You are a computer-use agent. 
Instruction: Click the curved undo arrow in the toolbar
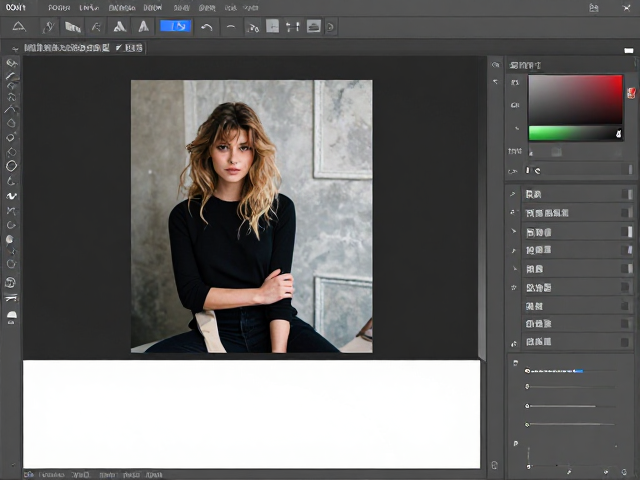[207, 27]
